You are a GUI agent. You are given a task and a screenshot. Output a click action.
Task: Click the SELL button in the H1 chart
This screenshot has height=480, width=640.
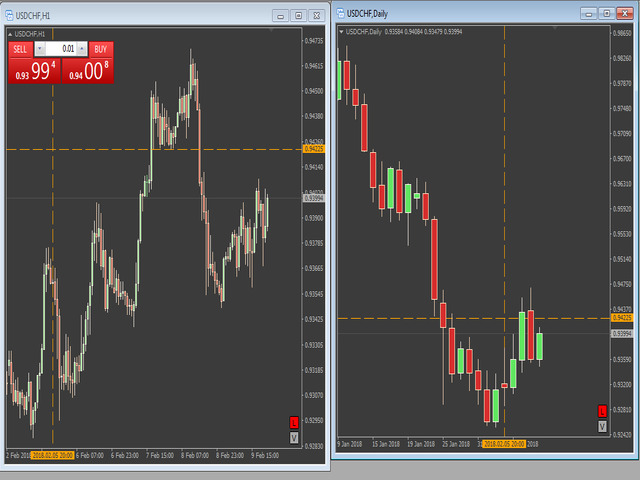(x=20, y=49)
